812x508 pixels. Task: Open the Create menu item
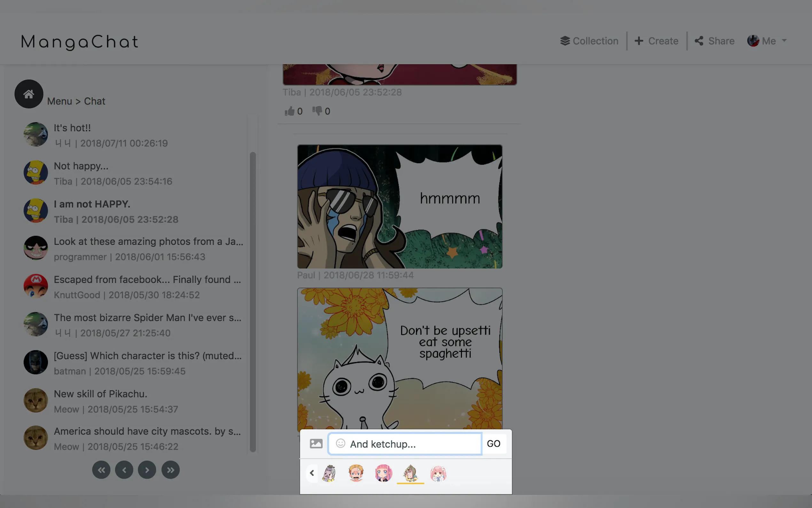656,41
